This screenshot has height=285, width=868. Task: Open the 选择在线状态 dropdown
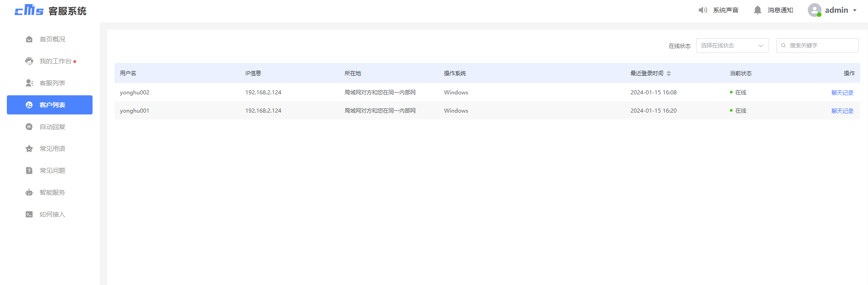point(732,46)
